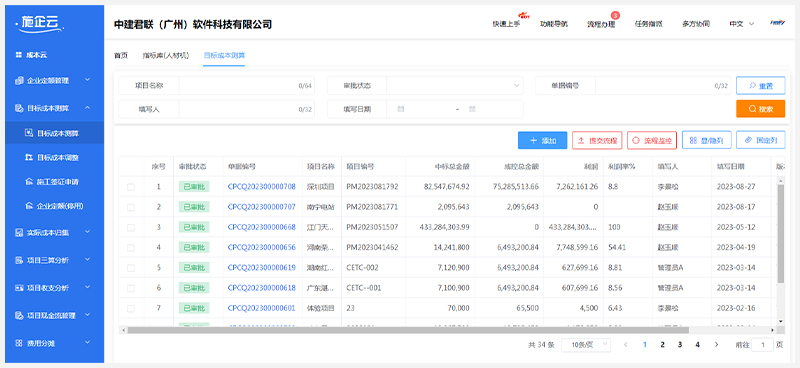
Task: Click the 成本云 grid icon in sidebar
Action: (18, 55)
